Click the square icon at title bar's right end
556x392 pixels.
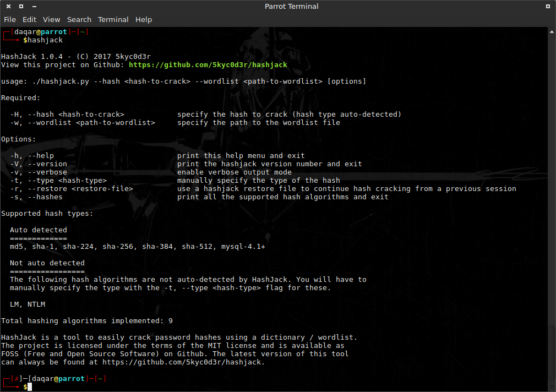pos(548,7)
